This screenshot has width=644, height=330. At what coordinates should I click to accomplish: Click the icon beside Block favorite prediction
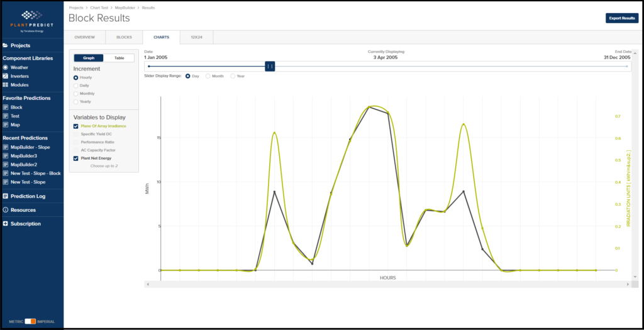tap(5, 107)
